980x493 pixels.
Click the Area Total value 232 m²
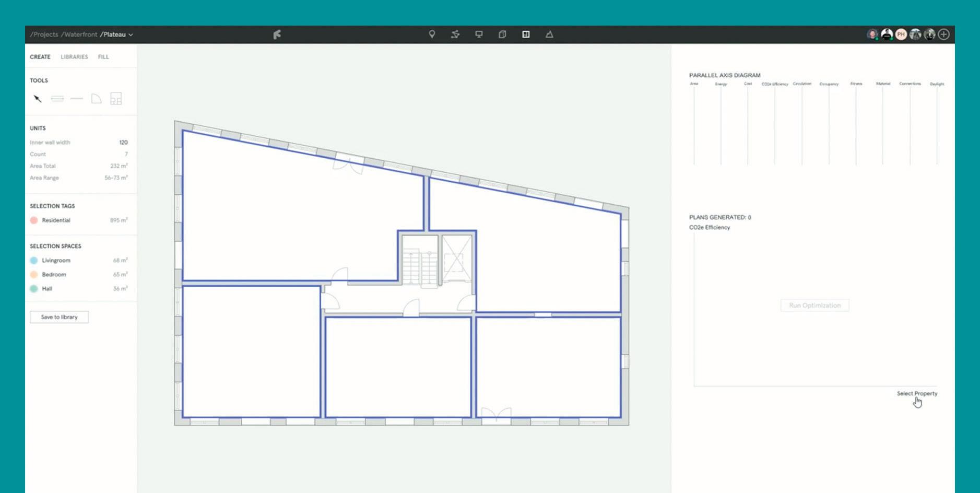(119, 166)
